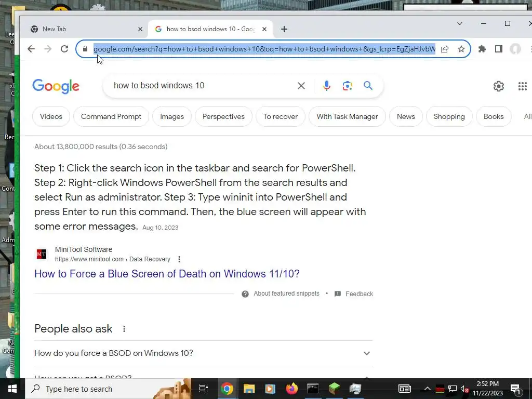Click the snippet Feedback link

pyautogui.click(x=360, y=294)
